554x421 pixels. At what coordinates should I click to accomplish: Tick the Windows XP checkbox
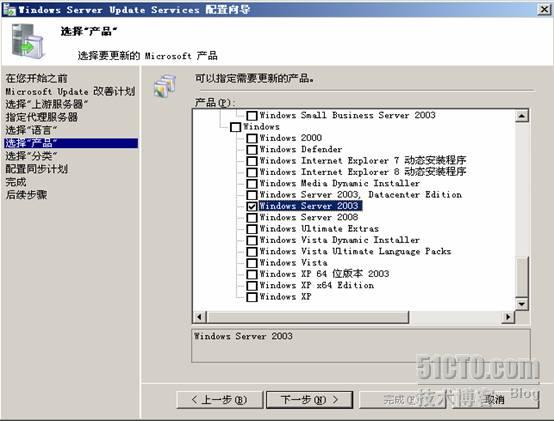click(x=252, y=297)
